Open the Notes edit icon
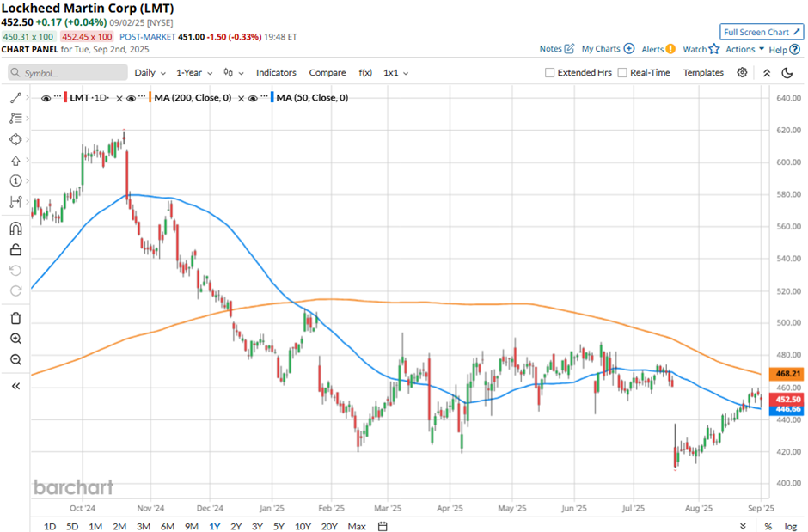This screenshot has width=808, height=532. pos(569,48)
